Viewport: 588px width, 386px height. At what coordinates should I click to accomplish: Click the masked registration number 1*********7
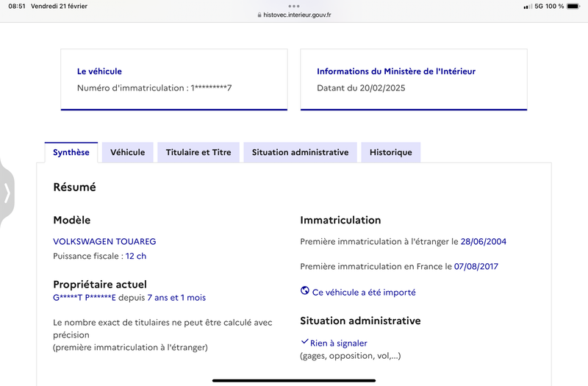click(x=211, y=88)
